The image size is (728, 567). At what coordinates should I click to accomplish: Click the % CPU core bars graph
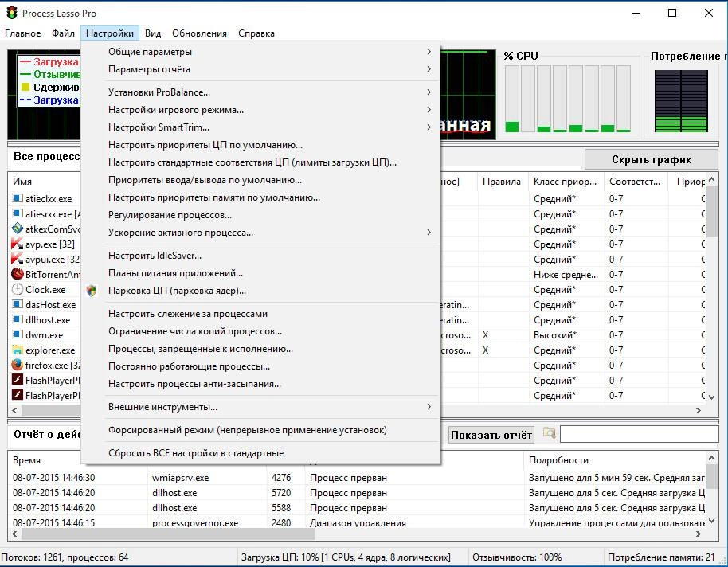point(568,99)
